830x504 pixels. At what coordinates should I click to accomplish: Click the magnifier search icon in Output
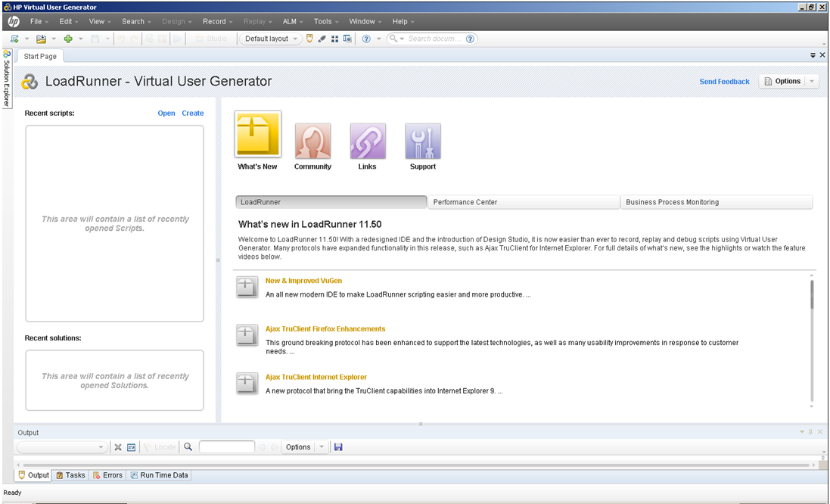point(188,446)
